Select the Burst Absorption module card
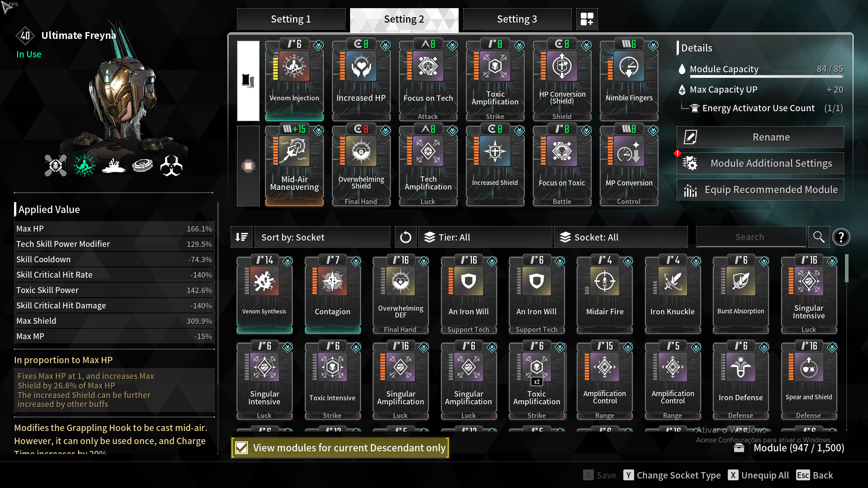Image resolution: width=868 pixels, height=488 pixels. [740, 294]
